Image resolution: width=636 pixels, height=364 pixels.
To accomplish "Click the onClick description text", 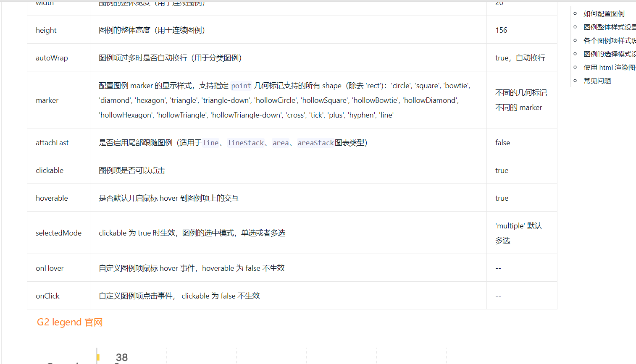I will pos(179,296).
